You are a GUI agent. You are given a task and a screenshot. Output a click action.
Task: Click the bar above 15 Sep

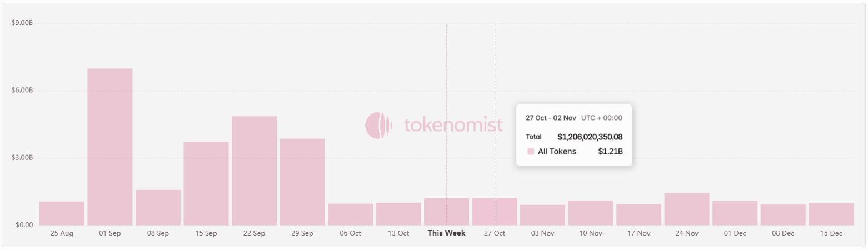tap(206, 183)
